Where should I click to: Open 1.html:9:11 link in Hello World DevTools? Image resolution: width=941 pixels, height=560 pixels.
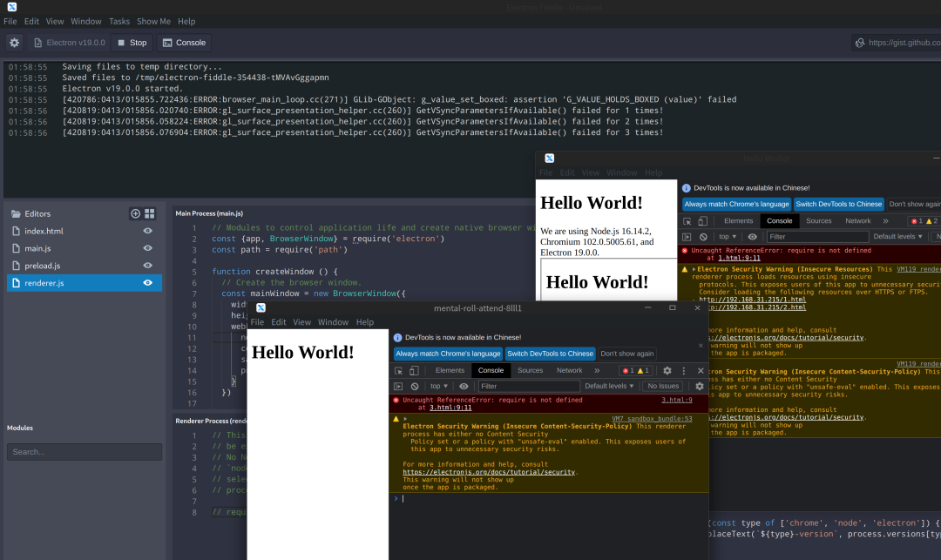tap(740, 259)
